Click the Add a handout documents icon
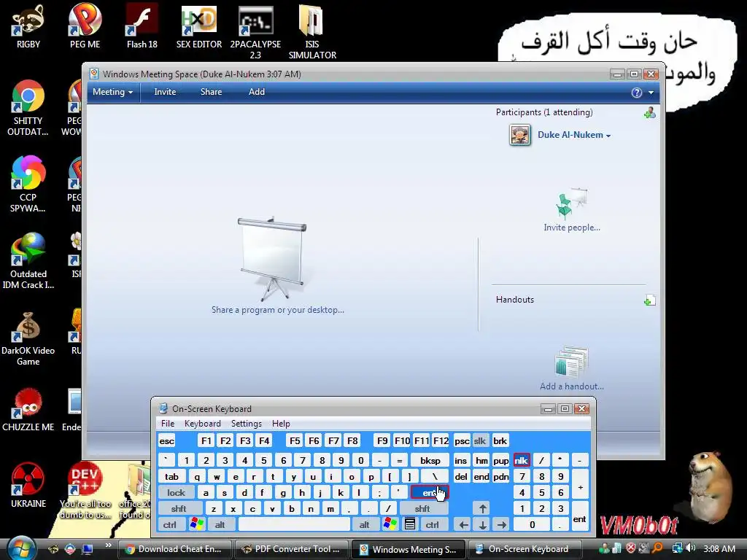The height and width of the screenshot is (560, 747). [572, 362]
